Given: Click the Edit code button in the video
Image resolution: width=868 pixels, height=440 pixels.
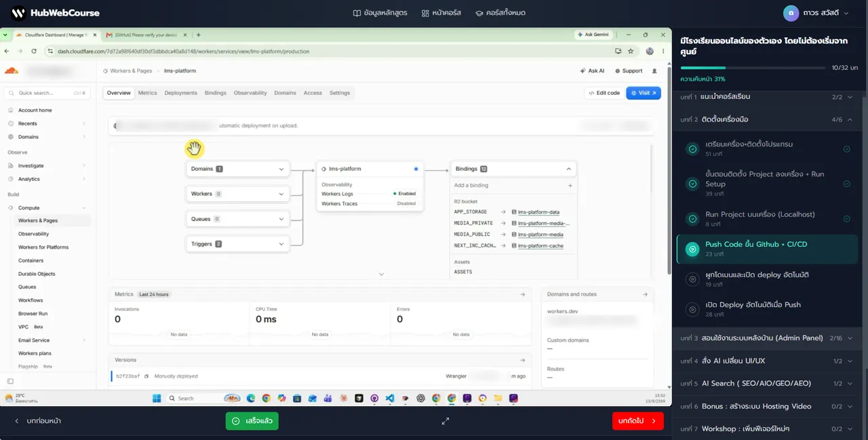Looking at the screenshot, I should tap(604, 93).
